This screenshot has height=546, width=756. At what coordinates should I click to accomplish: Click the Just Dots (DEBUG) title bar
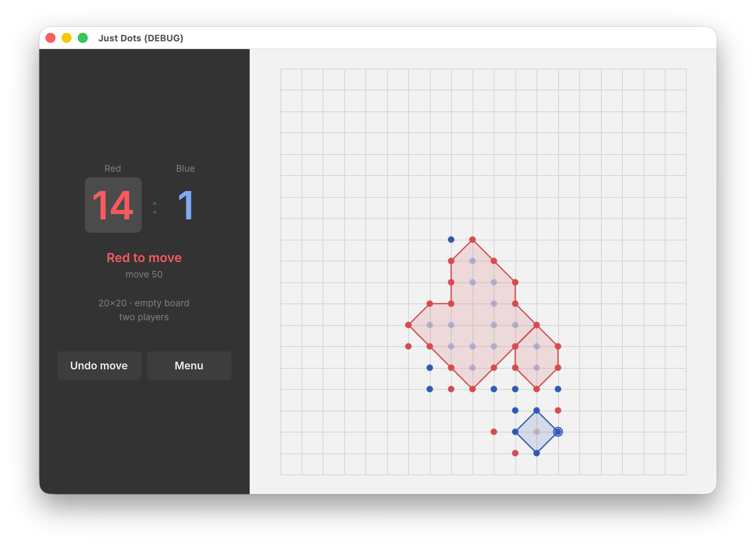click(378, 38)
